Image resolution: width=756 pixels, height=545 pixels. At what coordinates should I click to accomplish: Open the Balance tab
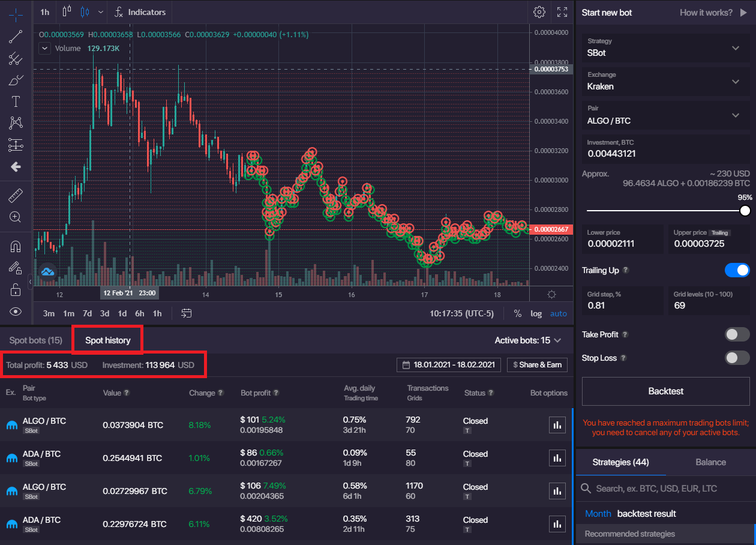710,462
